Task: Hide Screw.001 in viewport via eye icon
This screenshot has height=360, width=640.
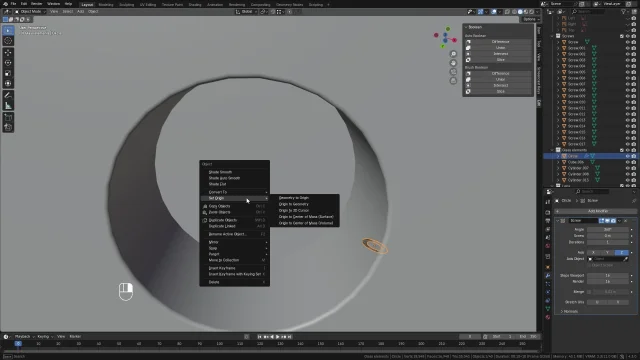Action: (628, 48)
